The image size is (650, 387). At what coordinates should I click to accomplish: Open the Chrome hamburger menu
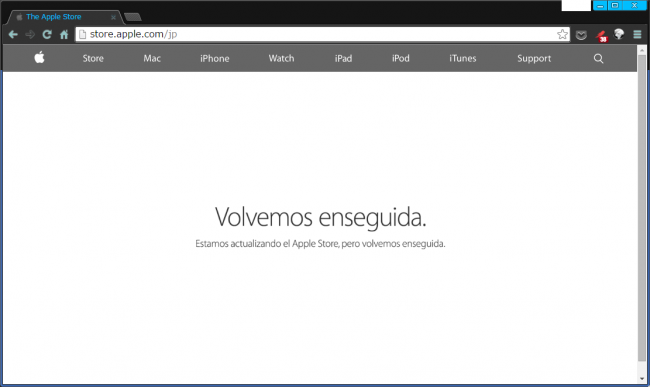637,34
